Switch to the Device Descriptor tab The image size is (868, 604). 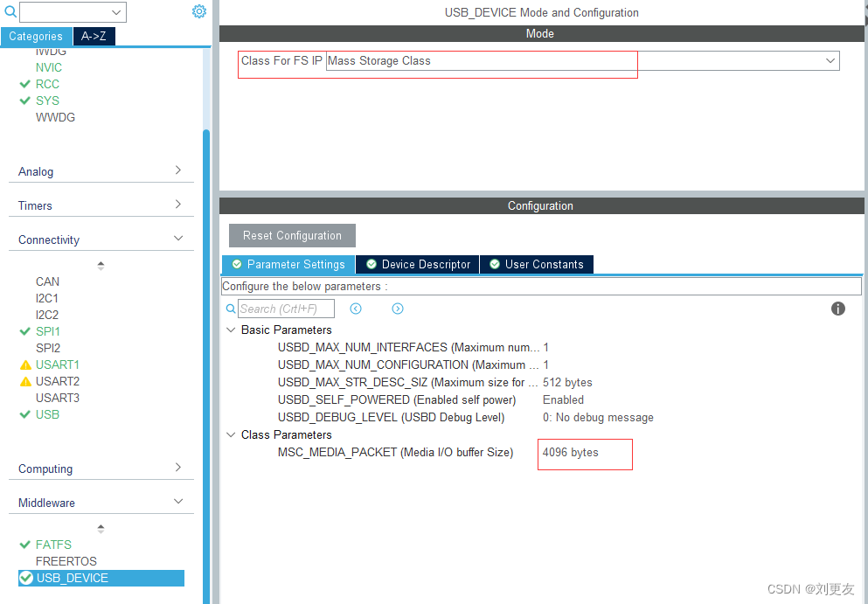pos(417,264)
